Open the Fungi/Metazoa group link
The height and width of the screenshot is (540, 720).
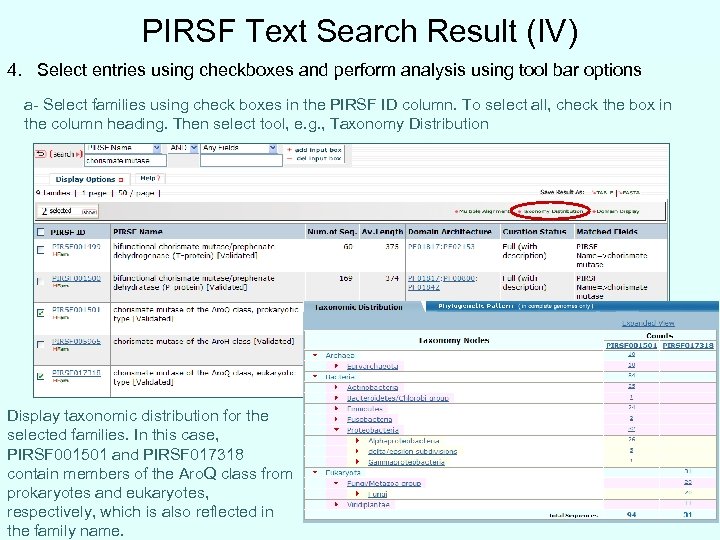pyautogui.click(x=384, y=483)
